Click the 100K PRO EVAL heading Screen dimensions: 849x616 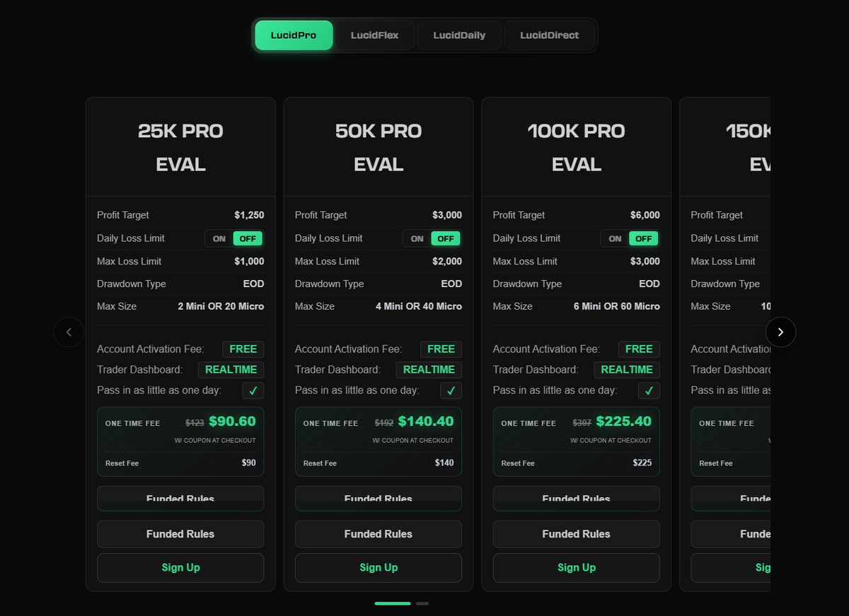coord(577,148)
